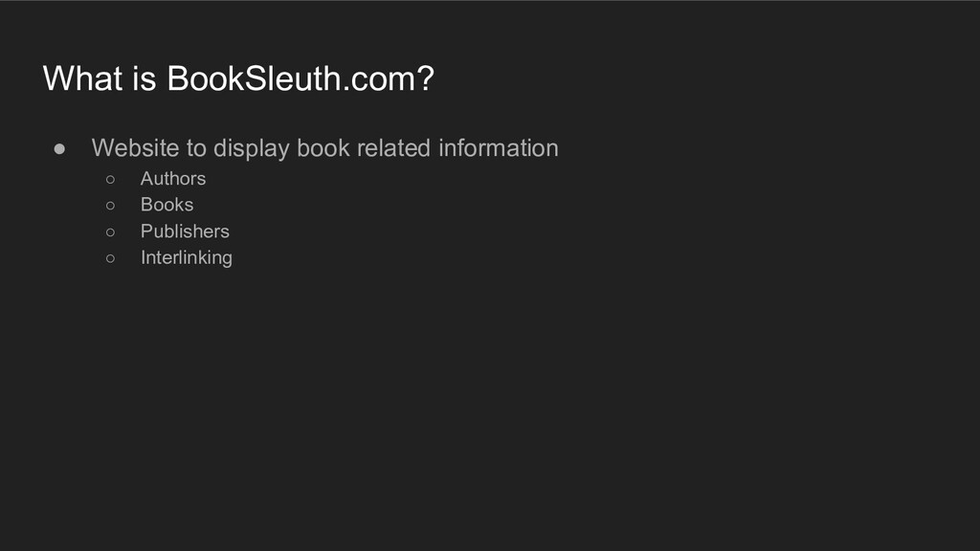Click the word 'Website' in the main bullet

[x=136, y=148]
